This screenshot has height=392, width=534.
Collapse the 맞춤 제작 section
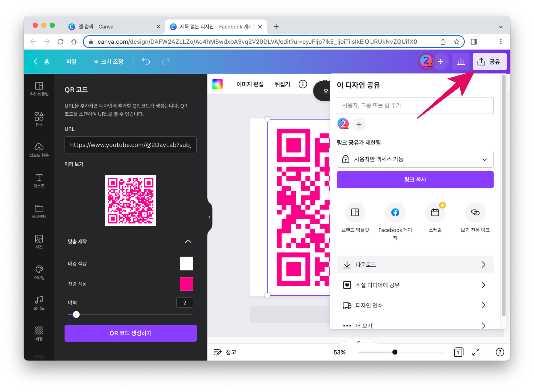pyautogui.click(x=188, y=241)
